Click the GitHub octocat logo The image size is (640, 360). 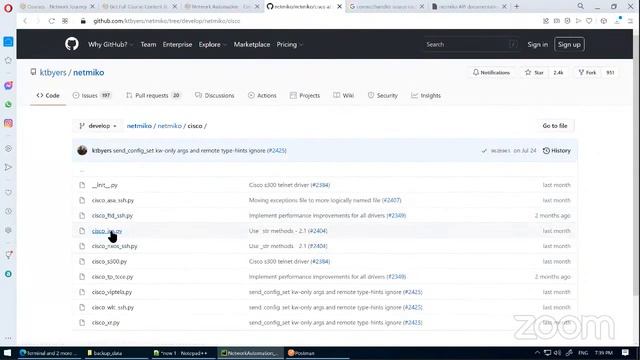click(x=72, y=44)
